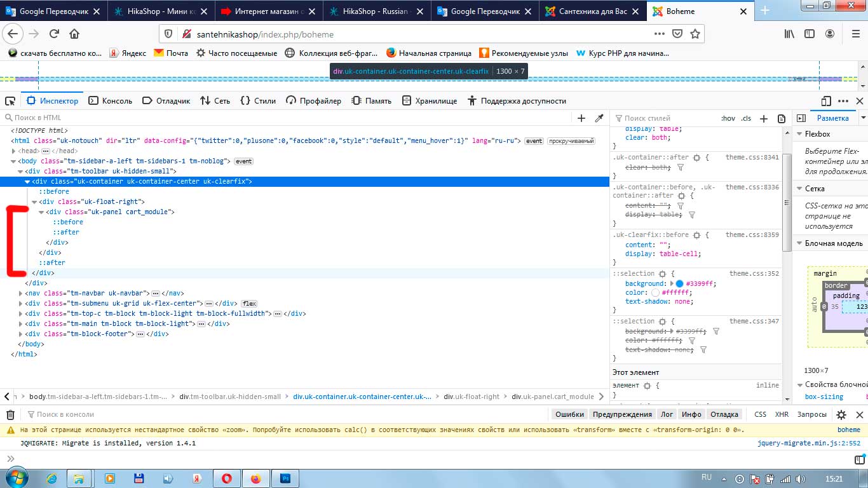The image size is (868, 488).
Task: Add a new CSS rule with plus icon
Action: 764,118
